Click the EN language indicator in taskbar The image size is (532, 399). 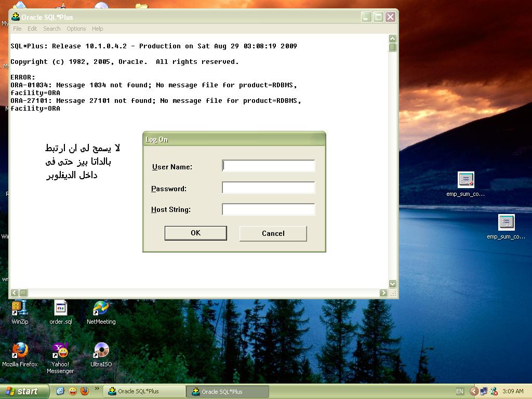point(459,391)
